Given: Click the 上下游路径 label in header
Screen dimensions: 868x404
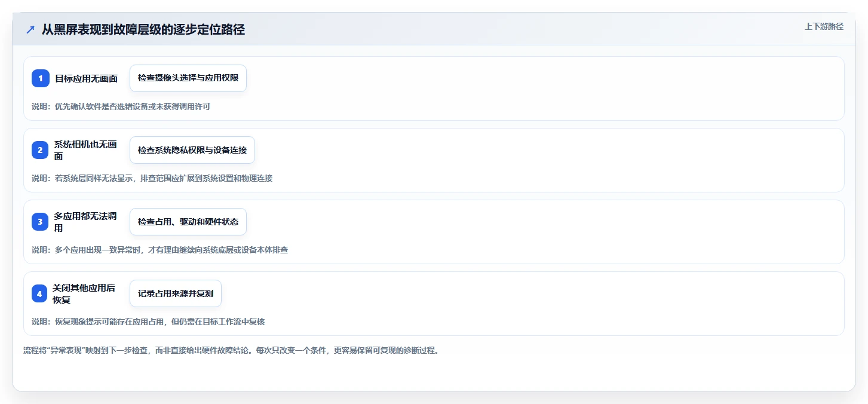Looking at the screenshot, I should click(x=824, y=26).
